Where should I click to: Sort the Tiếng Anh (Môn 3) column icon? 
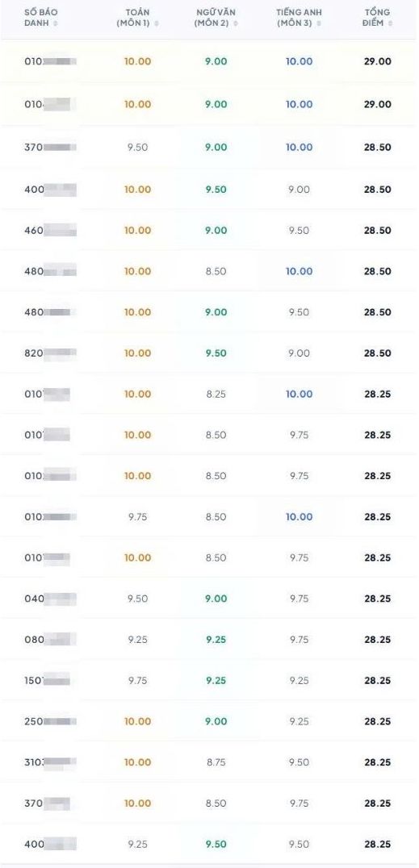point(321,23)
